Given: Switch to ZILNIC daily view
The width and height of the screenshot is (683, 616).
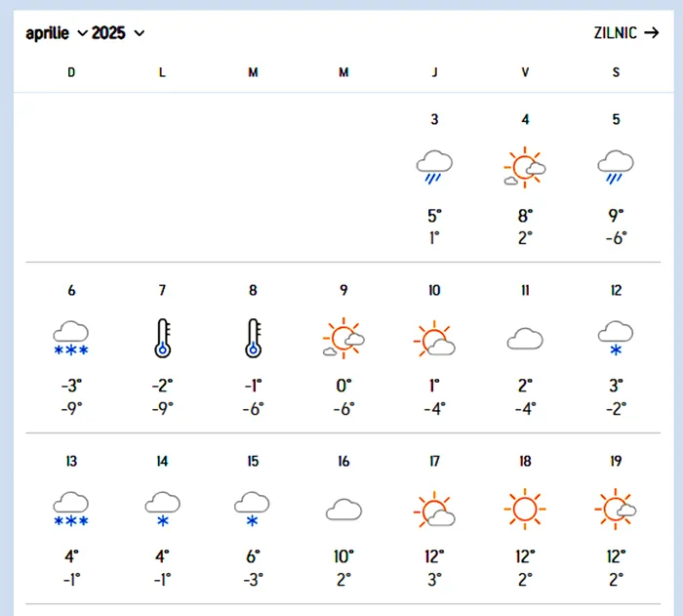Looking at the screenshot, I should [625, 33].
